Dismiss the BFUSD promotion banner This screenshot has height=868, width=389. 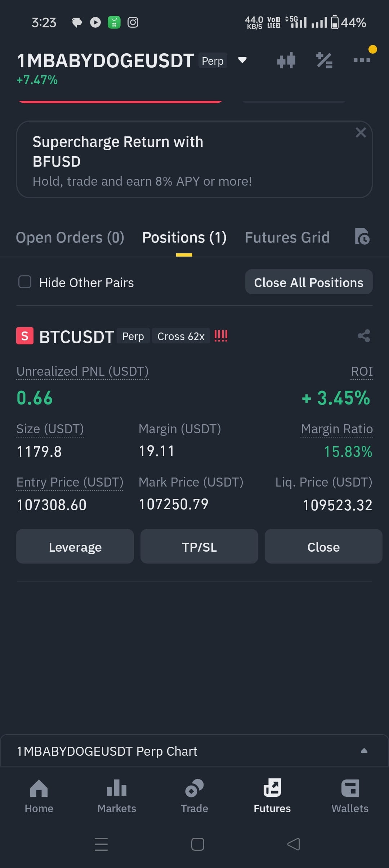coord(361,132)
